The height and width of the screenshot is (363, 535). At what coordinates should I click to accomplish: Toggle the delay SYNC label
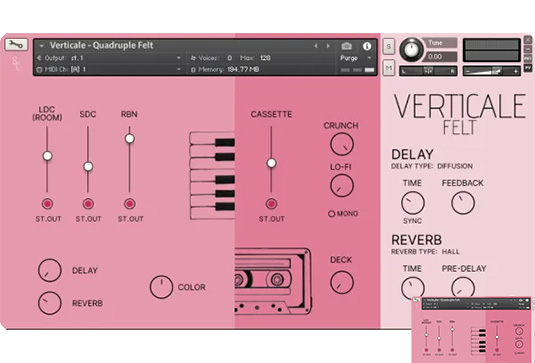click(x=413, y=221)
